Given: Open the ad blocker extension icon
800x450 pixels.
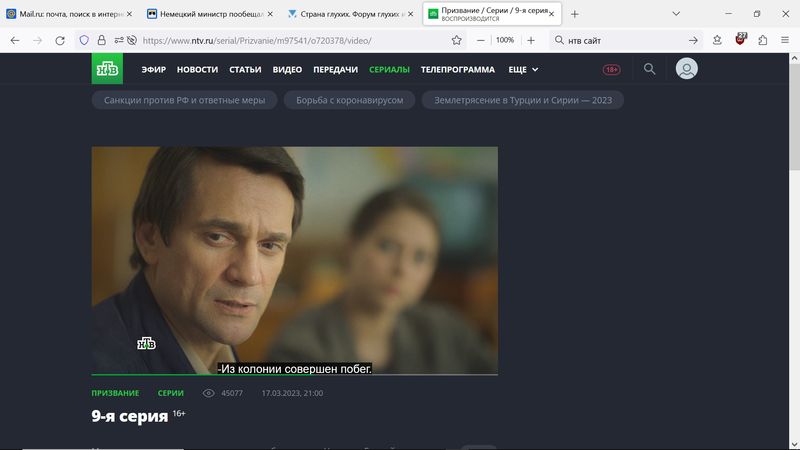Looking at the screenshot, I should click(x=740, y=39).
